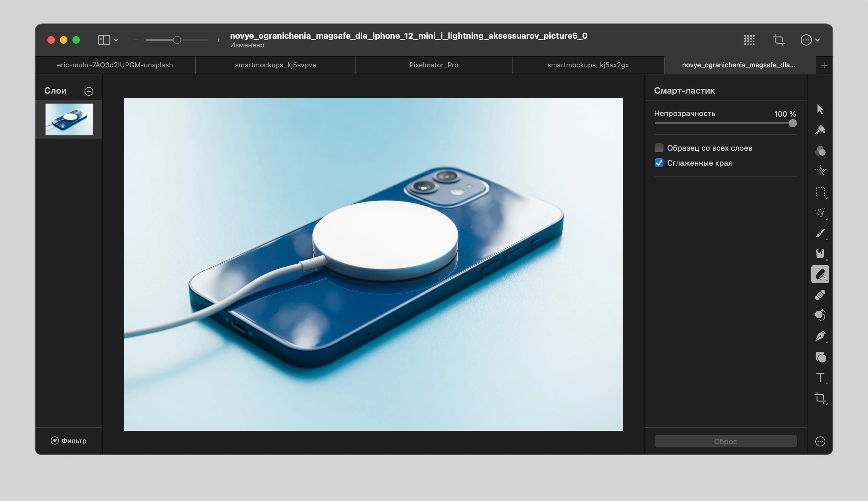Select the Repair bandage tool
Screen dimensions: 868x501
pyautogui.click(x=820, y=295)
